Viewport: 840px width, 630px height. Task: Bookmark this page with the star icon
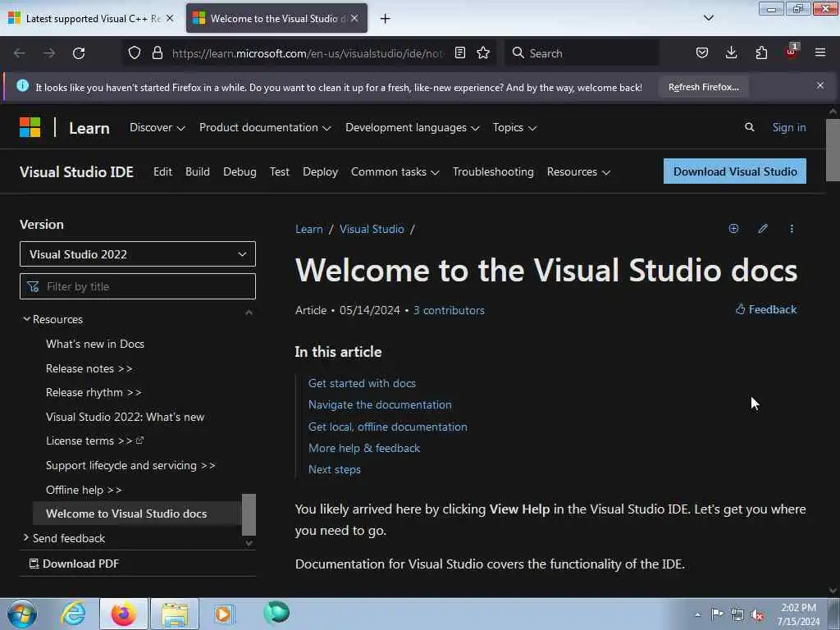483,53
